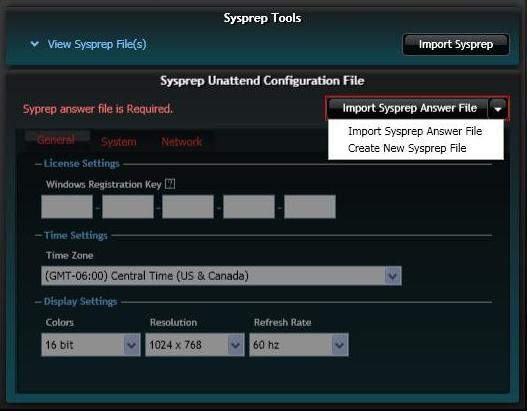
Task: Open the Resolution 1024 x 768 dropdown
Action: pyautogui.click(x=195, y=345)
